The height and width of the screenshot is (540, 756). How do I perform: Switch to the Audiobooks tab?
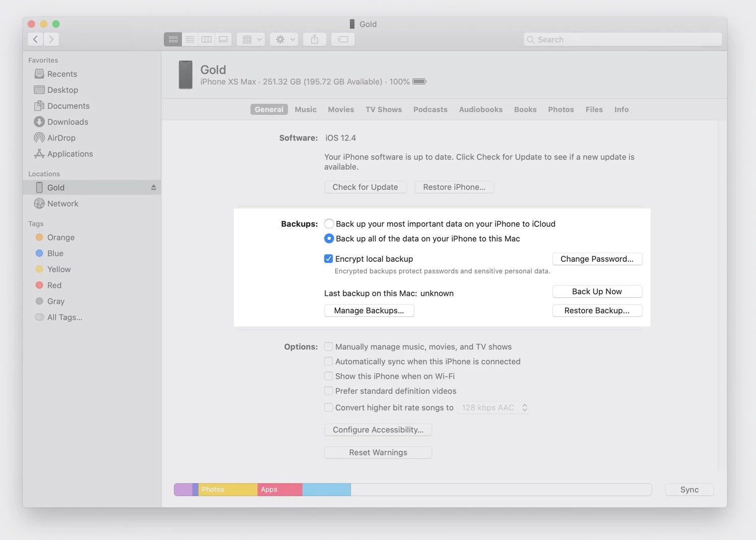[481, 109]
